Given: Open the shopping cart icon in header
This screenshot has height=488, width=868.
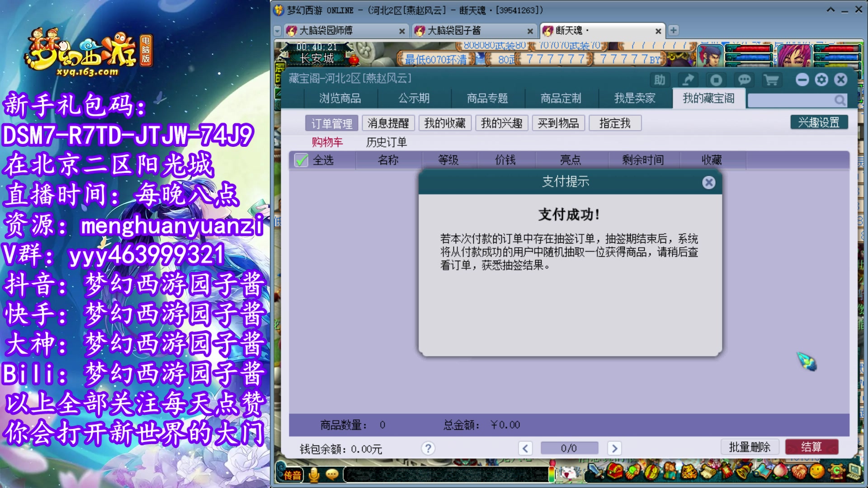Looking at the screenshot, I should tap(771, 80).
